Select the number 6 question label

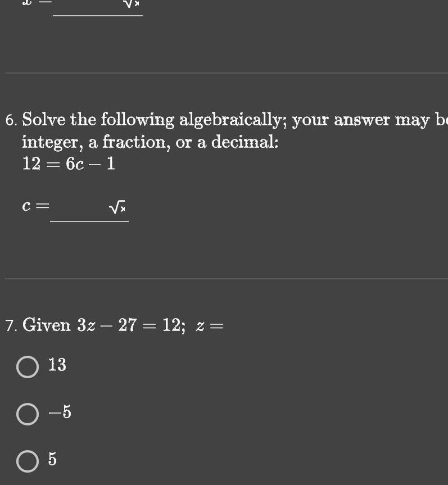tap(10, 120)
